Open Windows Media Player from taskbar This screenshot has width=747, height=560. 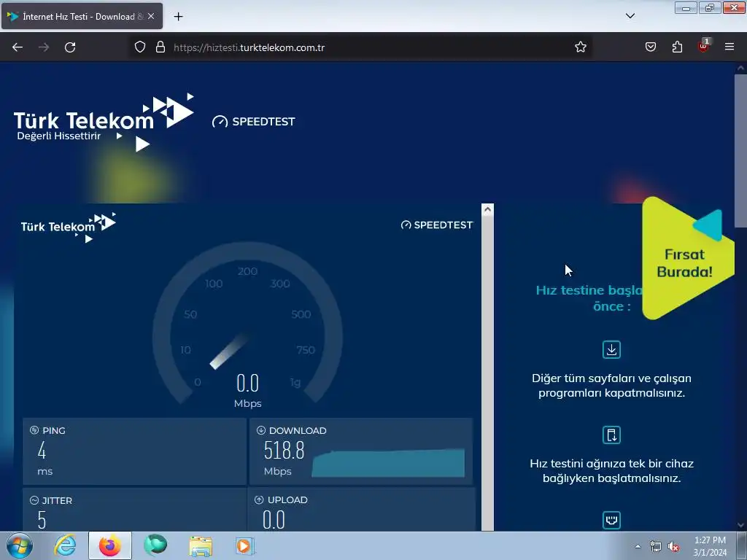(x=245, y=545)
